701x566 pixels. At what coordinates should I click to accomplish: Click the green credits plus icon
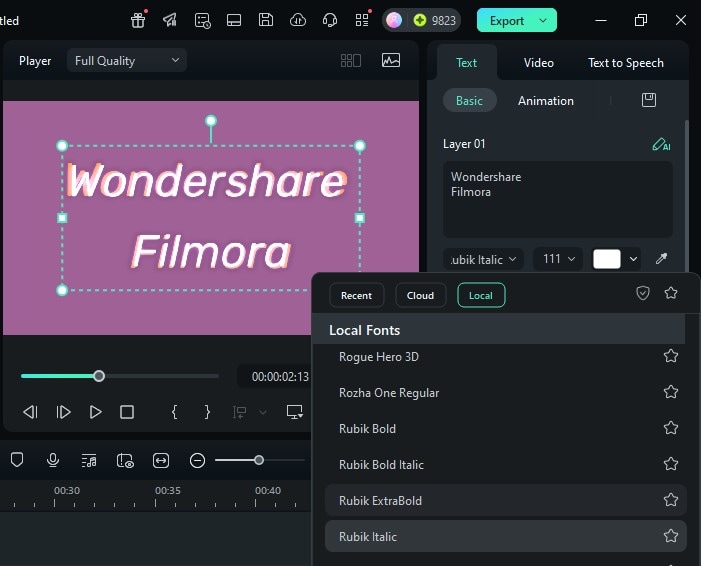pos(420,20)
